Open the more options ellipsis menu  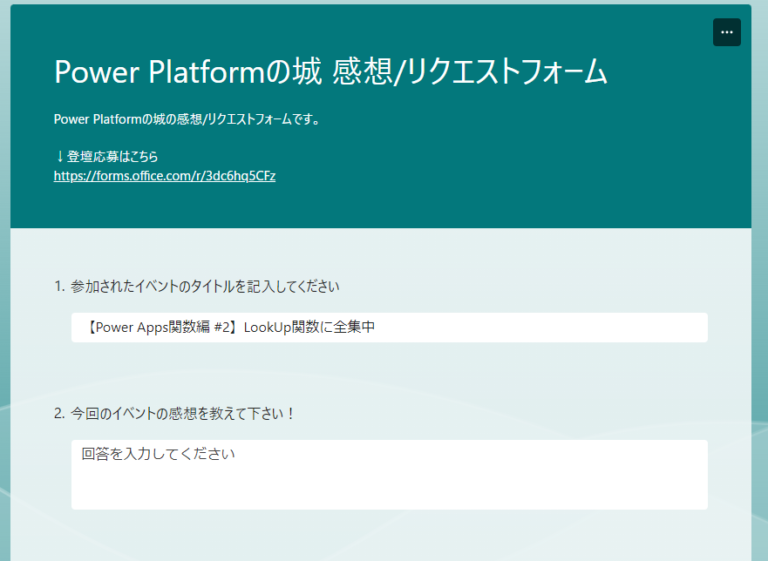coord(726,32)
